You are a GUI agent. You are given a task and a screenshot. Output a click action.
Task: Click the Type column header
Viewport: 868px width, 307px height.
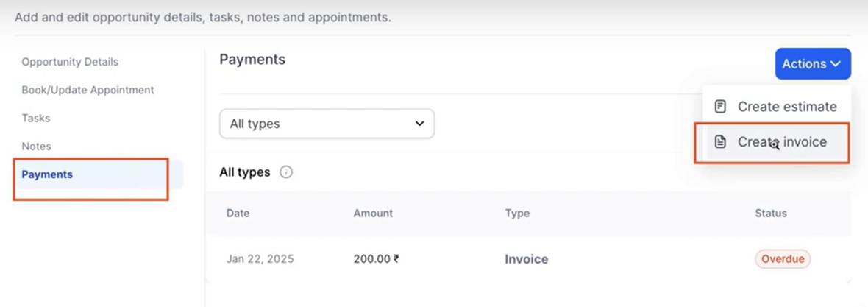point(517,214)
